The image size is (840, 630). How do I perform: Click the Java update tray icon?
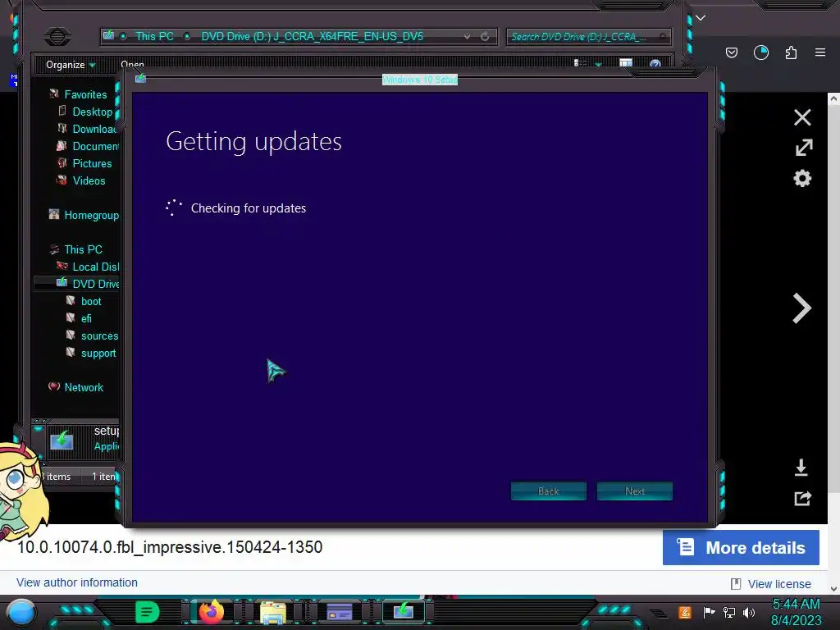pyautogui.click(x=685, y=612)
